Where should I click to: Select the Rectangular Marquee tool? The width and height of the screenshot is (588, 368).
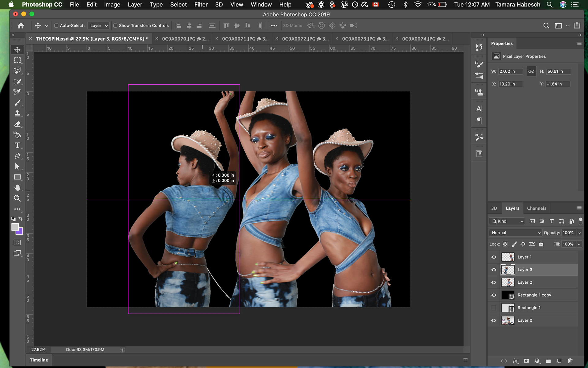click(x=17, y=60)
